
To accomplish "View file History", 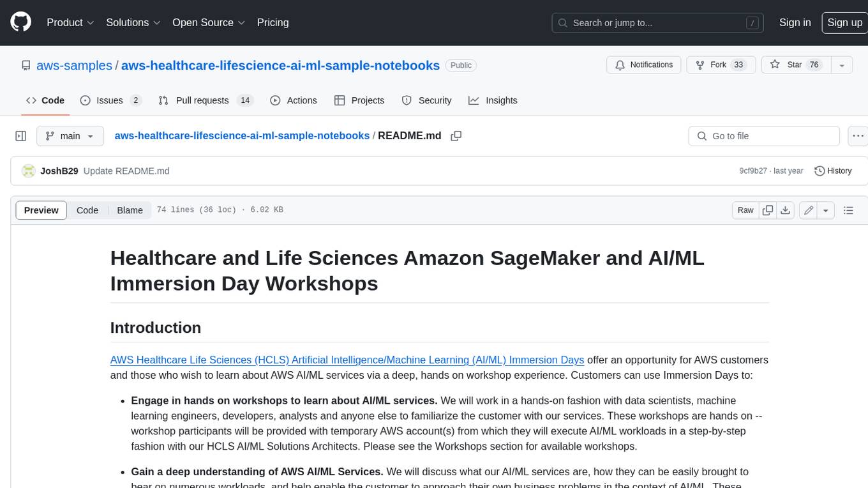I will click(x=833, y=171).
